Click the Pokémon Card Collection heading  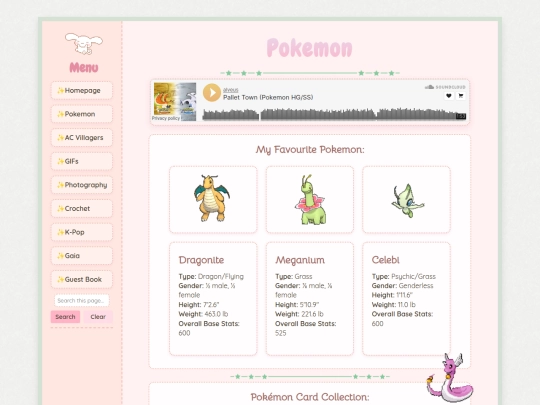click(x=310, y=397)
